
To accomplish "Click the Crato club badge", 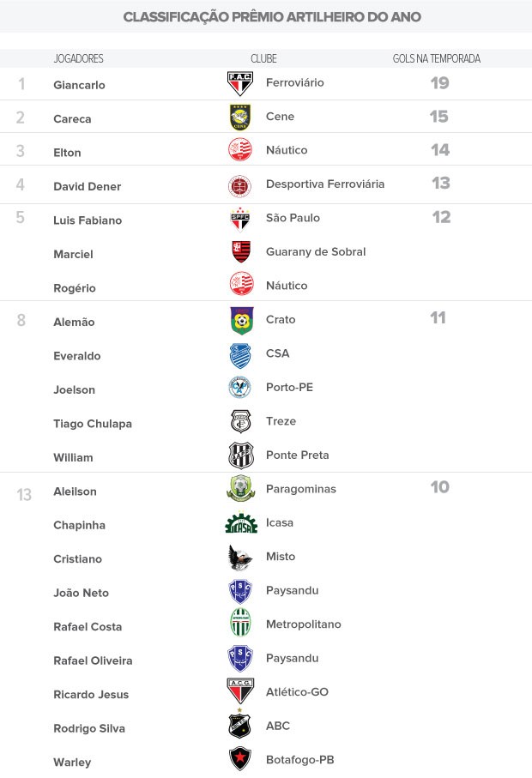I will (242, 320).
